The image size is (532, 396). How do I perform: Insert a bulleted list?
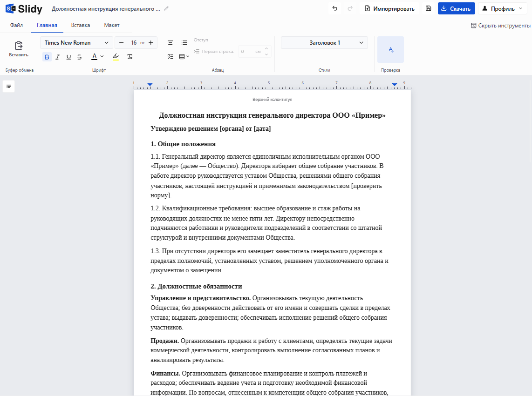point(184,43)
